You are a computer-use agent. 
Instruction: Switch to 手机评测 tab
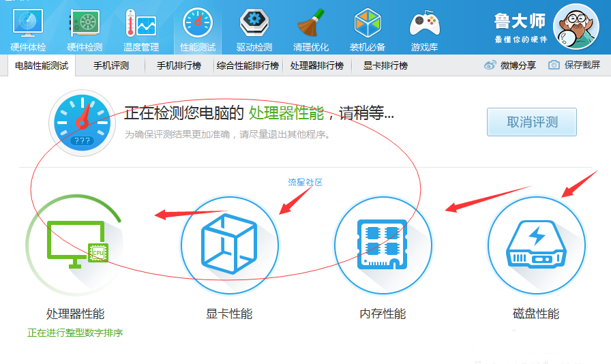(x=111, y=65)
